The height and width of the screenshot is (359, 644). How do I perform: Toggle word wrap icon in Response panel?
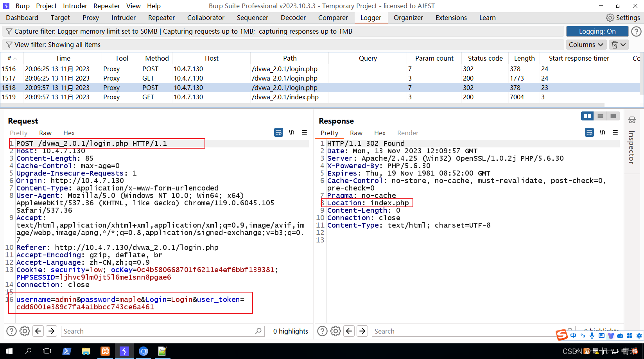coord(589,133)
